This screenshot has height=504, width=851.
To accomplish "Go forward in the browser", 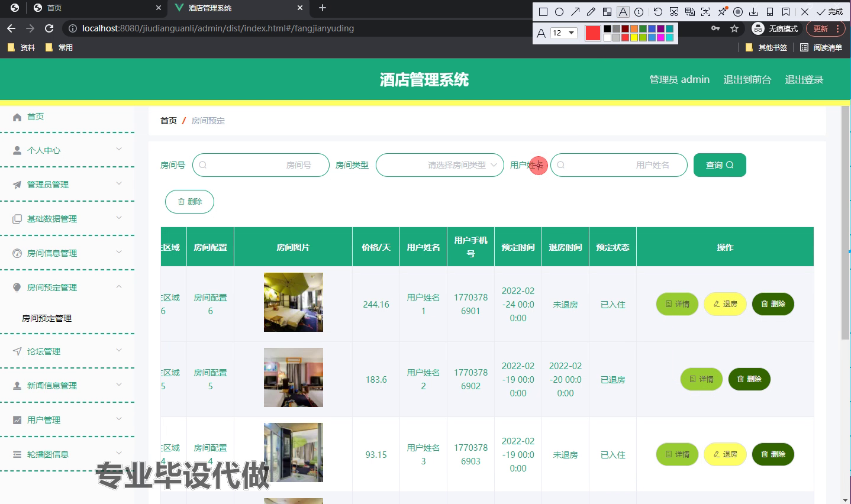I will (x=30, y=28).
